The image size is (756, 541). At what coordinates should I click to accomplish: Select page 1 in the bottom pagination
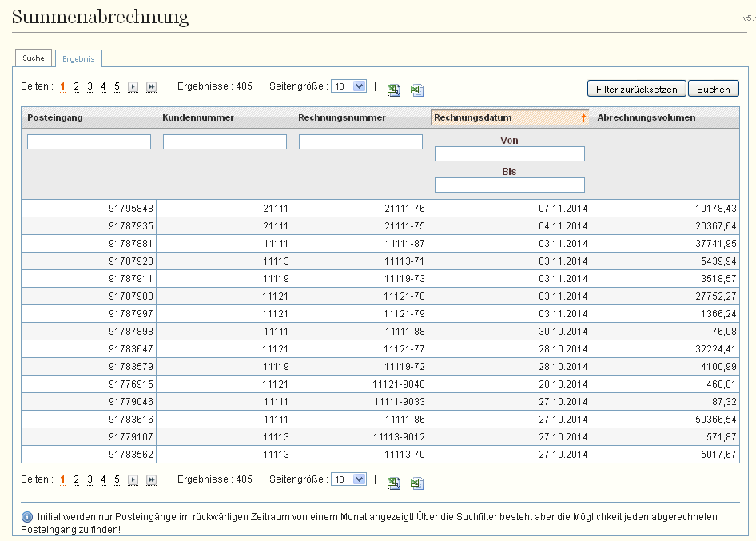[62, 479]
